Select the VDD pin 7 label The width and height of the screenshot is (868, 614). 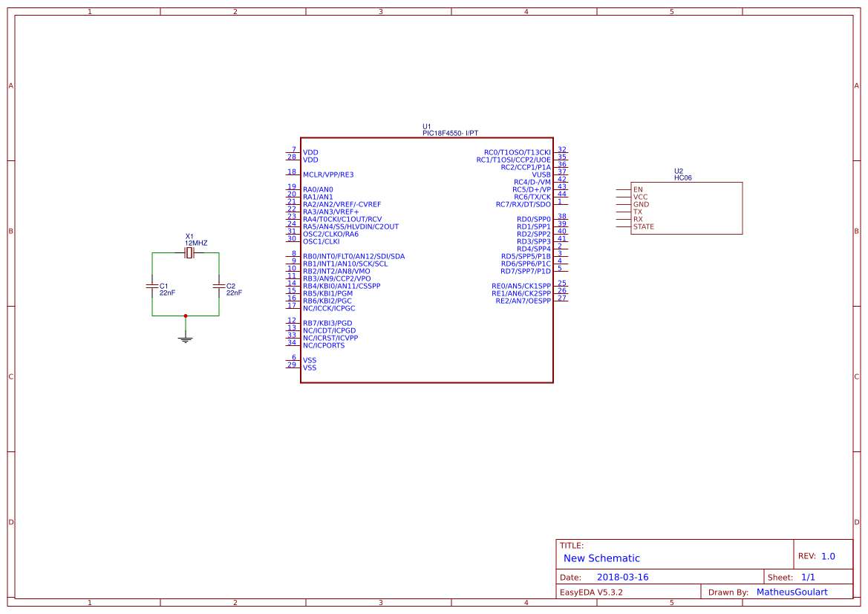coord(309,152)
